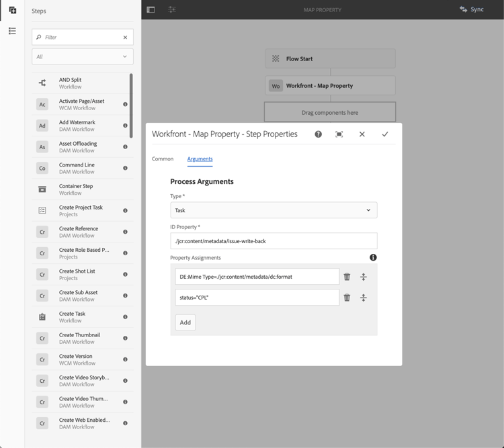Select the Workfront - Map Property step node
Screen dimensions: 504x448
pos(331,85)
